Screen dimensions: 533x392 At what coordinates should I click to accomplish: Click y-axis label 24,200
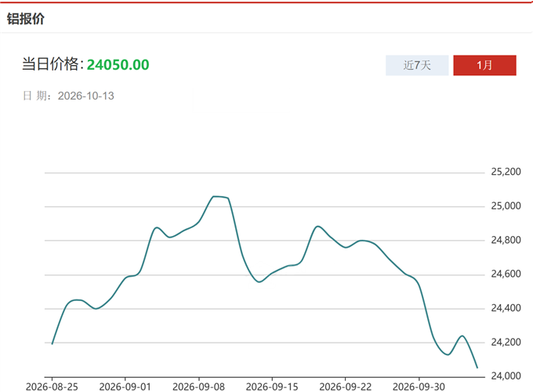coord(506,342)
